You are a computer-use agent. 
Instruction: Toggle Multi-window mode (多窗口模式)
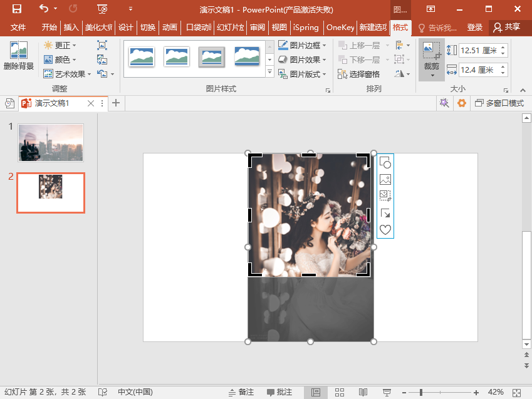pos(499,103)
